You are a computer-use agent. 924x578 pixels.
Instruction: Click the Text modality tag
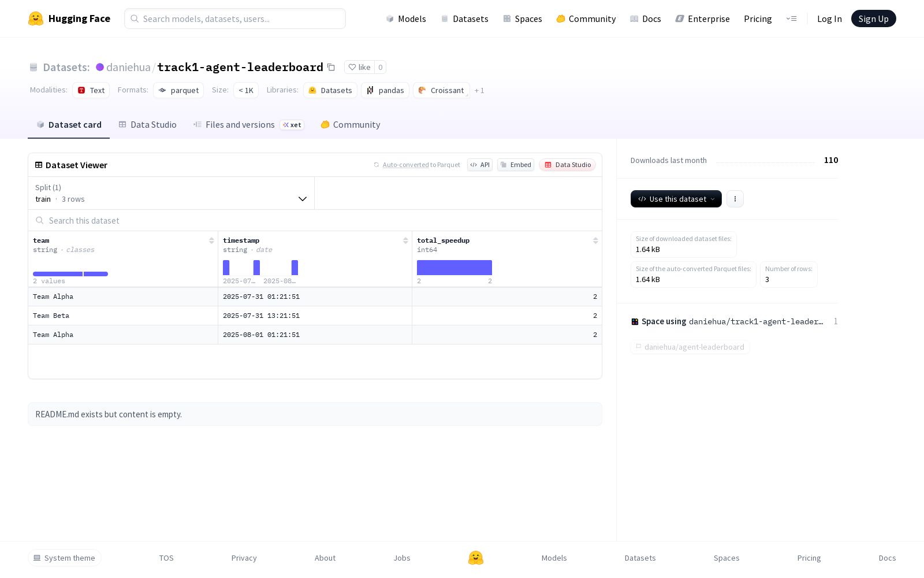91,90
